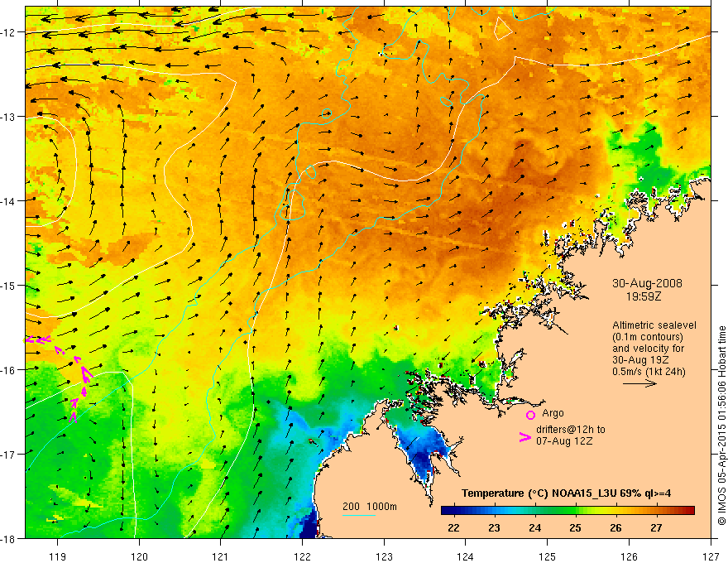Viewport: 728px width, 563px height.
Task: Click the longitude axis label "126"
Action: coord(629,556)
